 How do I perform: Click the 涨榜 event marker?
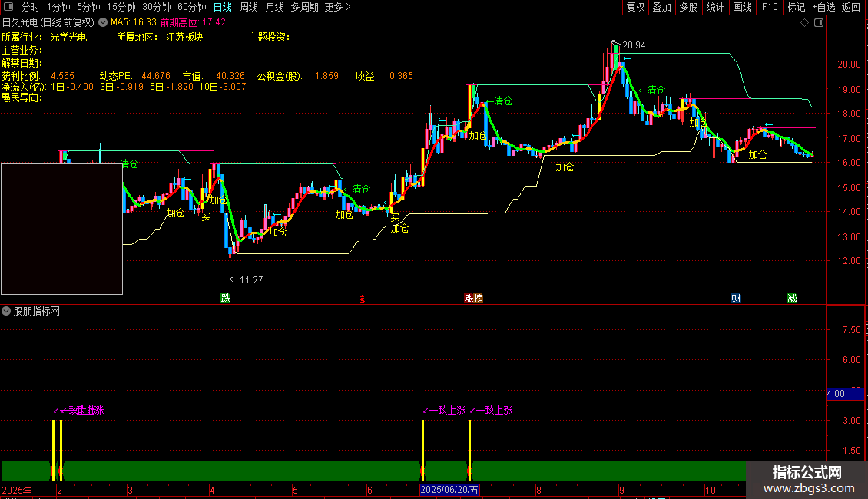click(473, 299)
